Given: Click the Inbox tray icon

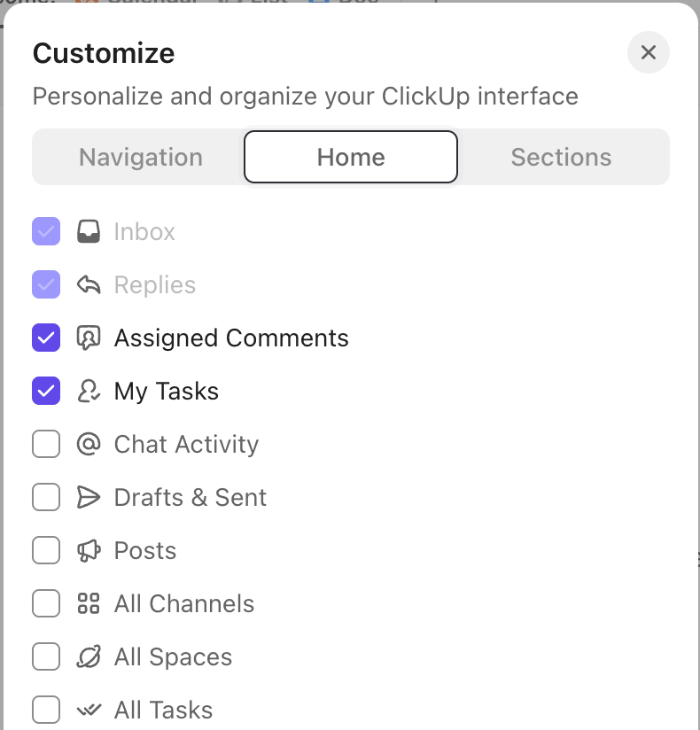Looking at the screenshot, I should tap(89, 232).
